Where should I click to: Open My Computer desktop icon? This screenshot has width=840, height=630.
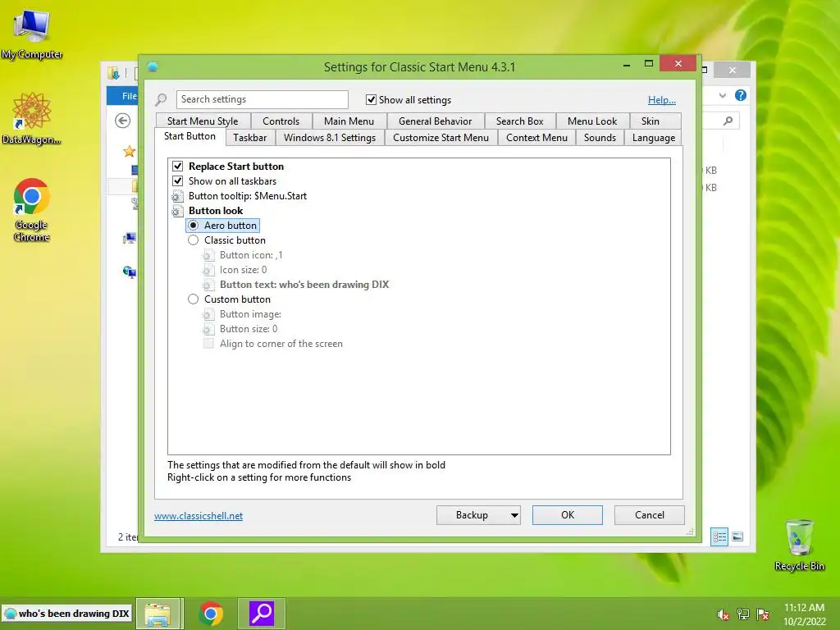click(x=32, y=33)
